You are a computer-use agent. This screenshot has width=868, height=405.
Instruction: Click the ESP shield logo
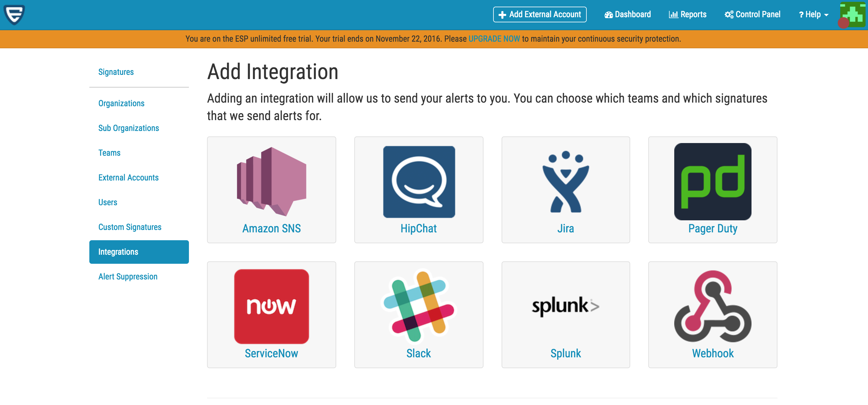coord(14,14)
